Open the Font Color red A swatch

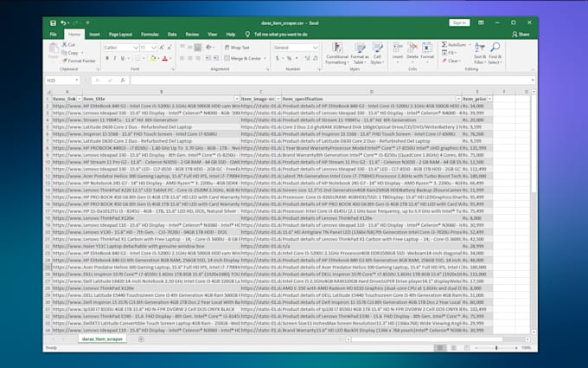tap(164, 58)
